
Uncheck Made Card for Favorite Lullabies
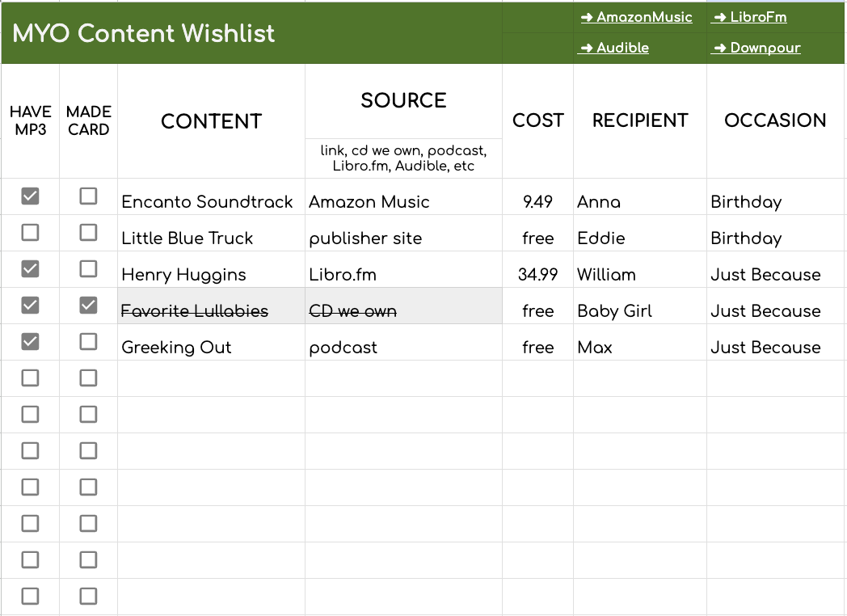tap(89, 306)
